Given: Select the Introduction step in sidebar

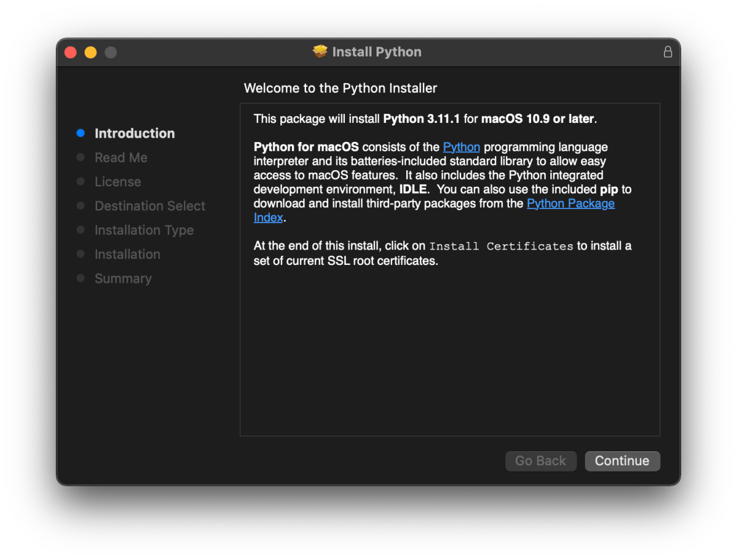Looking at the screenshot, I should (135, 133).
